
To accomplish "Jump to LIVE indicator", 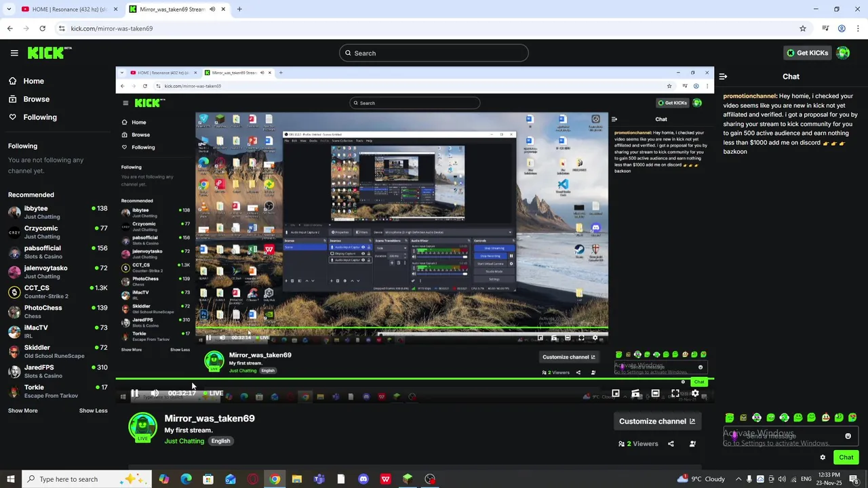I will (x=213, y=393).
